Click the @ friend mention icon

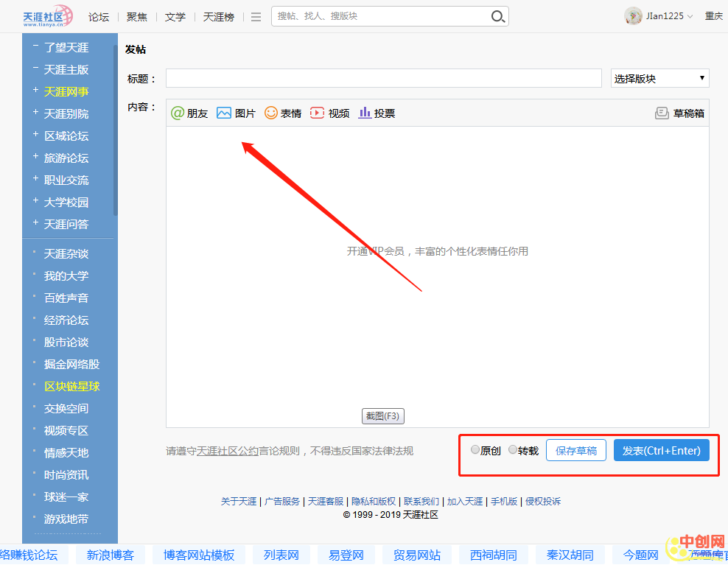pyautogui.click(x=178, y=113)
